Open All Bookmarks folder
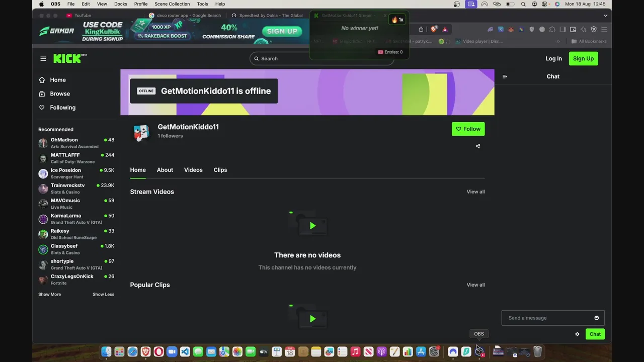The image size is (644, 362). click(x=589, y=41)
